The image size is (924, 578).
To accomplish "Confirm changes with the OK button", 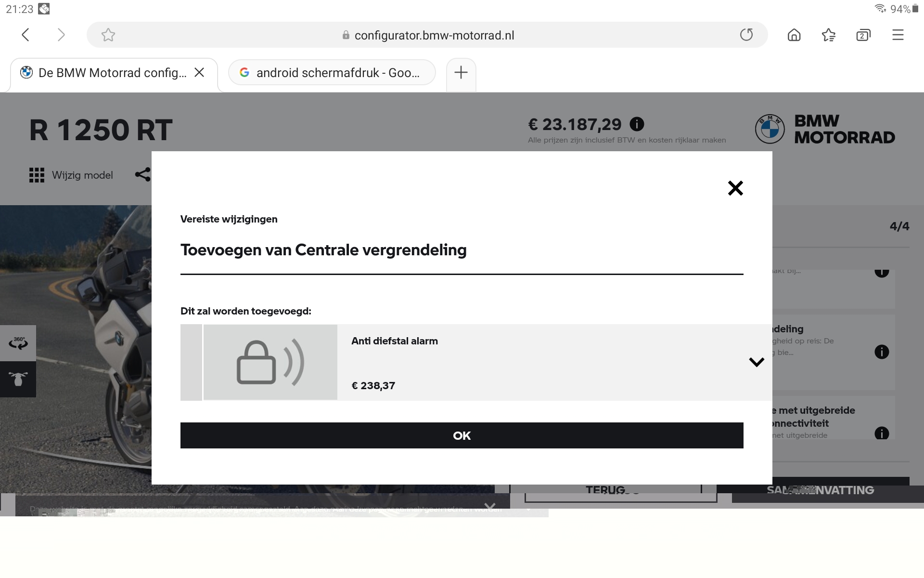I will click(x=462, y=435).
